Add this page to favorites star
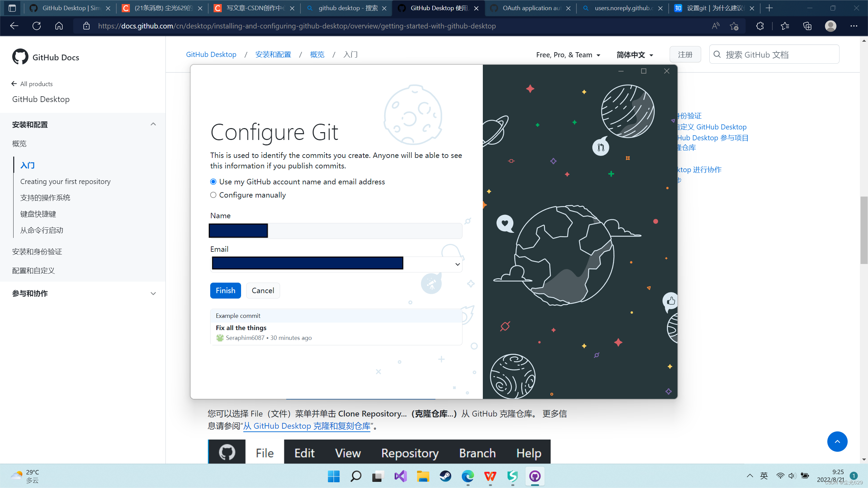The image size is (868, 488). [734, 26]
